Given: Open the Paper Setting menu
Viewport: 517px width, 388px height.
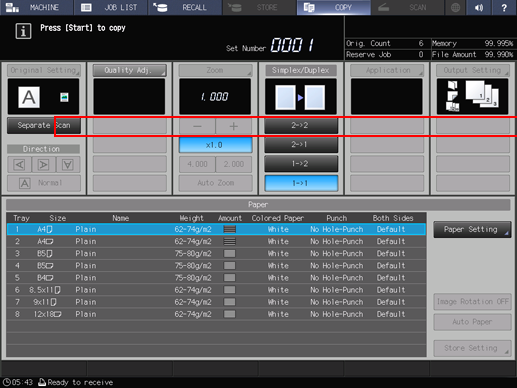Looking at the screenshot, I should point(472,229).
